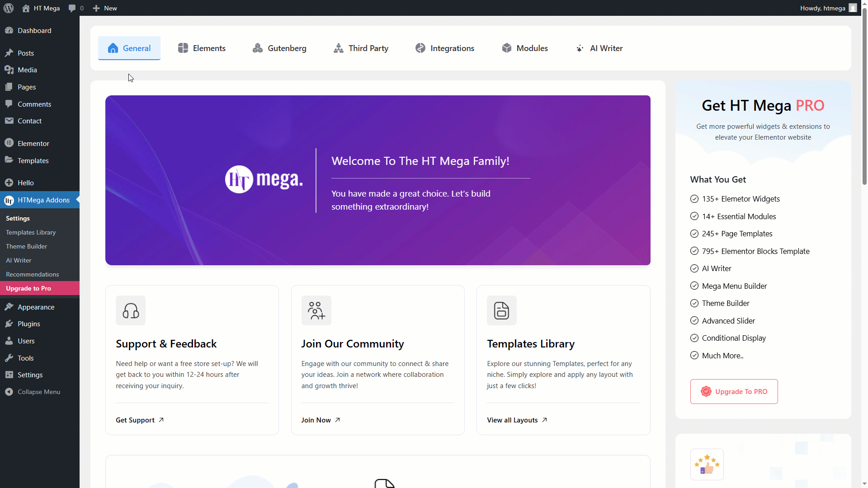Switch to the General tab
The height and width of the screenshot is (488, 868).
tap(129, 48)
